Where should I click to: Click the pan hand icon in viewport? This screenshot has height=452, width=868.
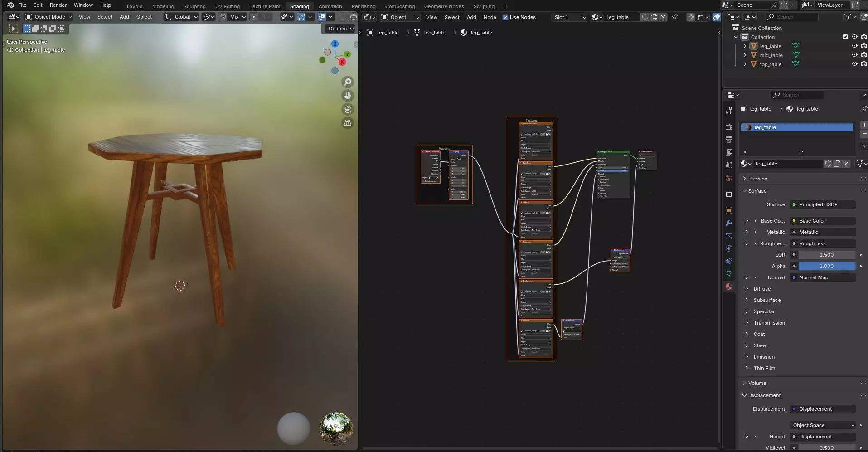pyautogui.click(x=348, y=96)
